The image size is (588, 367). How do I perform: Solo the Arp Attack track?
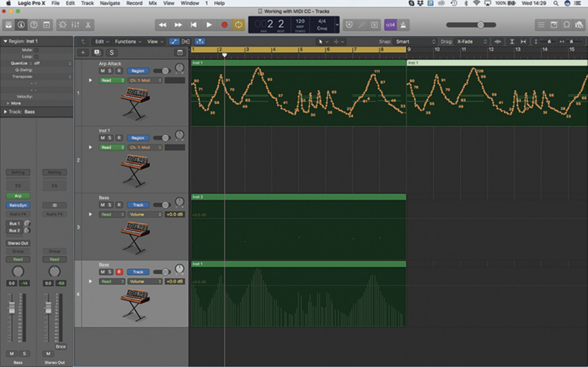(x=110, y=71)
